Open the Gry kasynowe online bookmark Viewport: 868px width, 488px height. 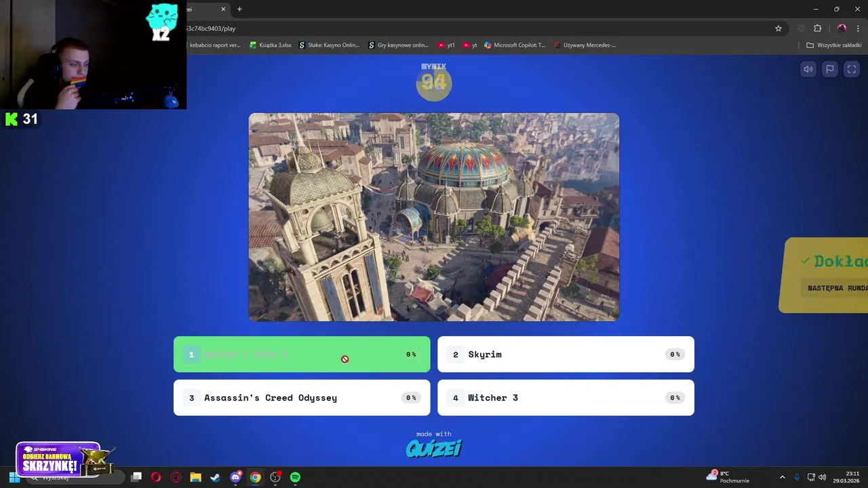398,45
